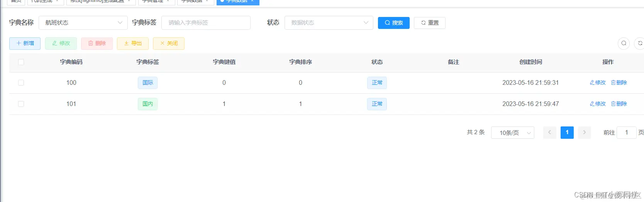Click the 状态 column header
The height and width of the screenshot is (202, 644).
click(x=377, y=62)
